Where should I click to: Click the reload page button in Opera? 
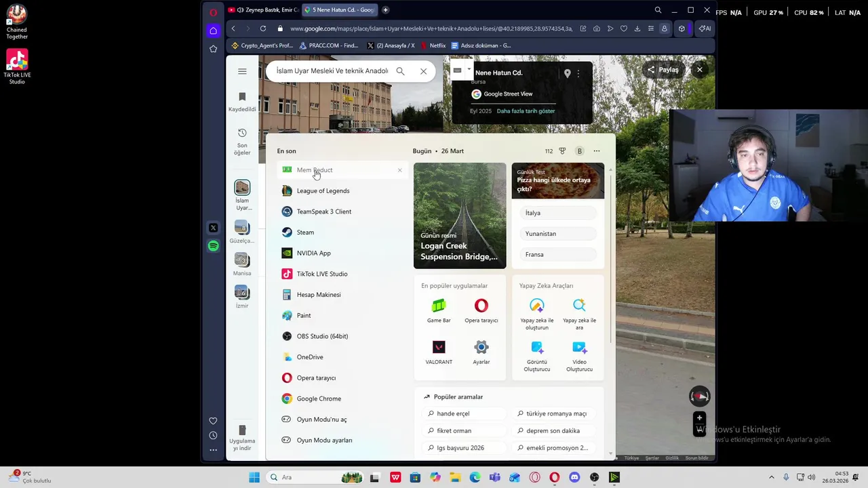point(262,28)
